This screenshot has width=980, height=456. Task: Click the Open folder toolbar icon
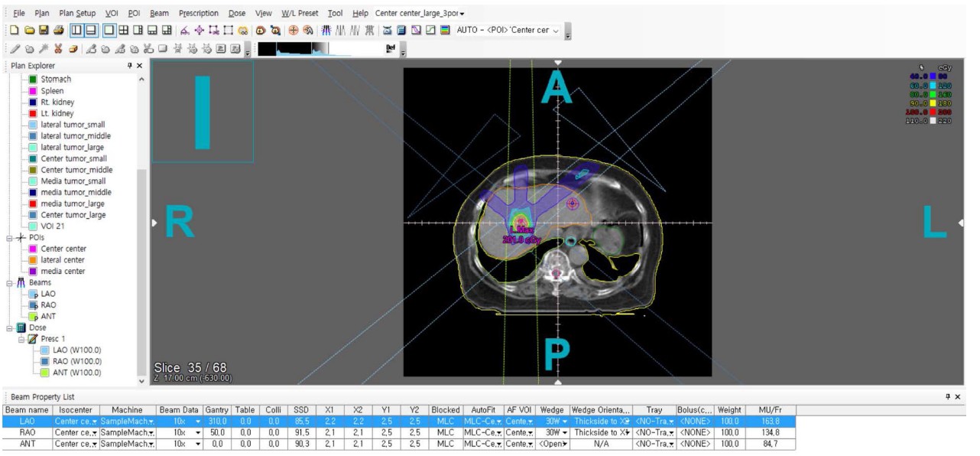[29, 31]
